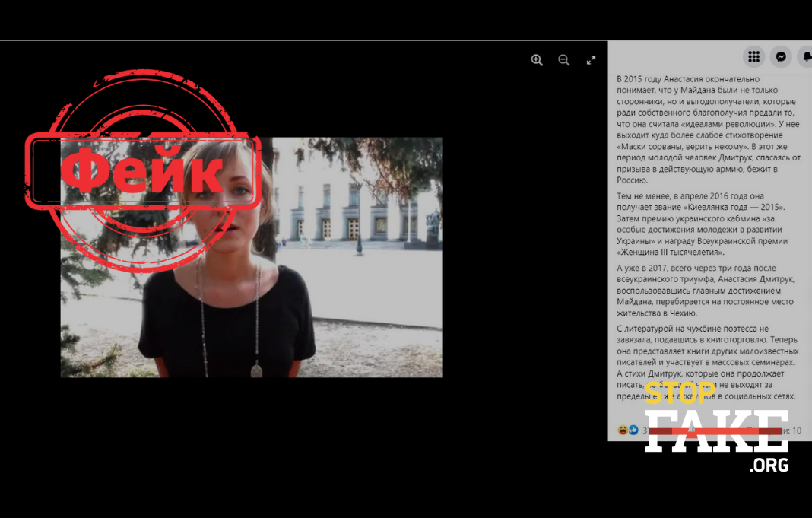Zoom in on the photo
The image size is (812, 518).
pos(537,60)
